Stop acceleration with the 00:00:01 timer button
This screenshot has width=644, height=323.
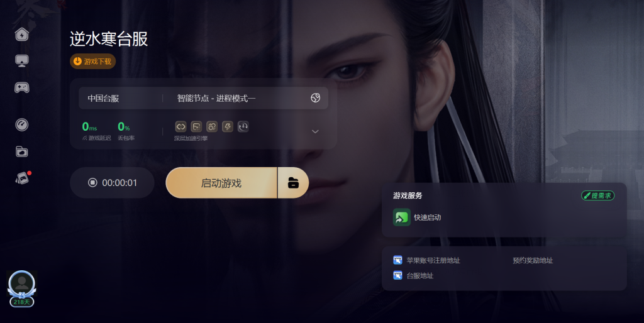pyautogui.click(x=112, y=183)
